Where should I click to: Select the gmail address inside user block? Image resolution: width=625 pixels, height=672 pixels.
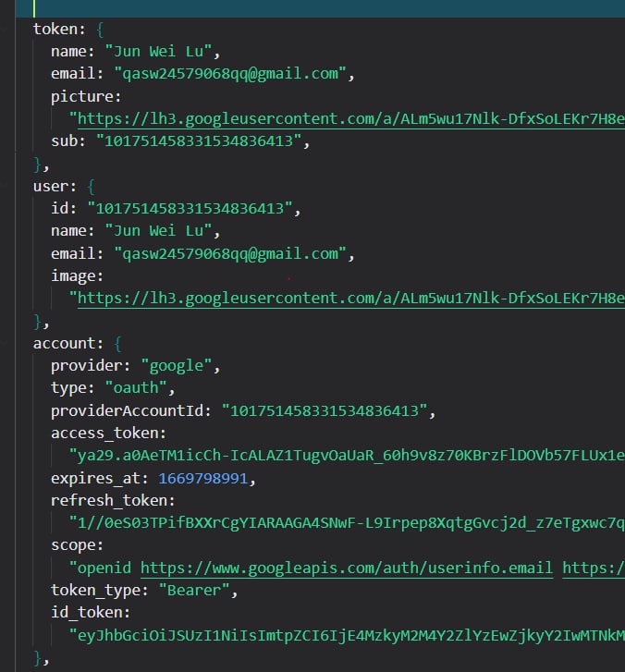[x=230, y=253]
